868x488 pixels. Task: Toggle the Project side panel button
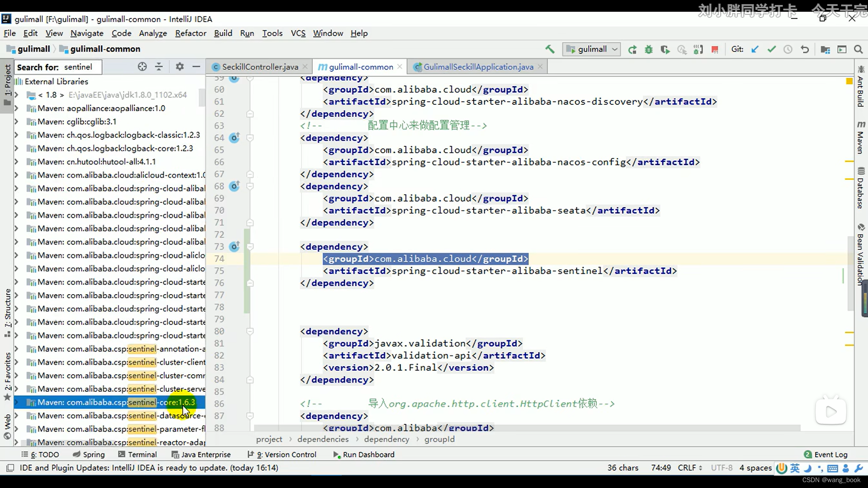tap(7, 85)
